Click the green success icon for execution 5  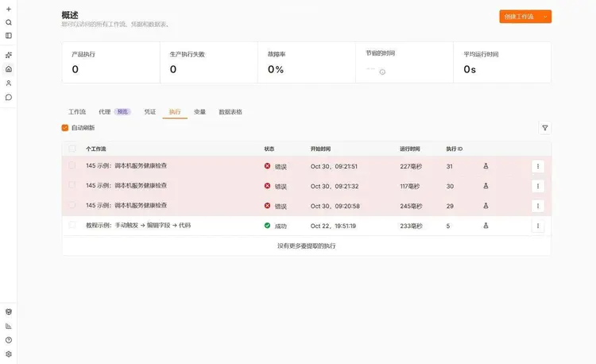(x=267, y=226)
